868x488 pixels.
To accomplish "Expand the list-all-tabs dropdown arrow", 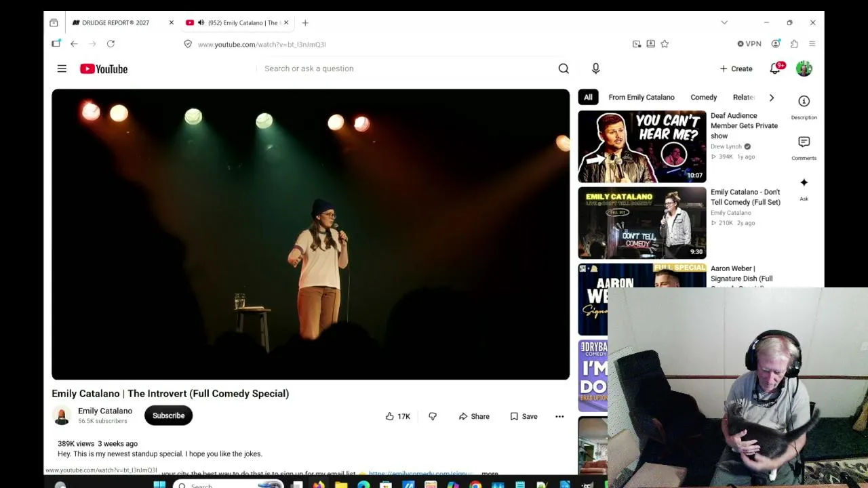I will click(724, 23).
